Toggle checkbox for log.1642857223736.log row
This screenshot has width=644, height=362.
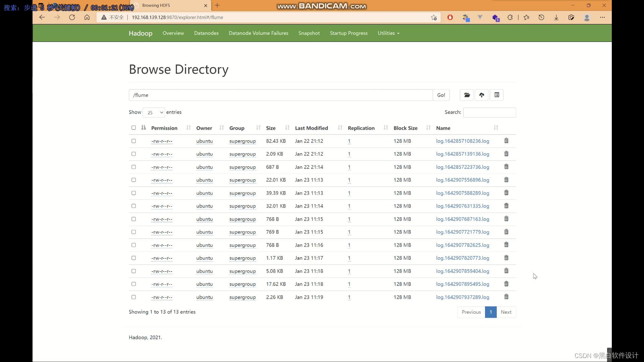(x=133, y=167)
